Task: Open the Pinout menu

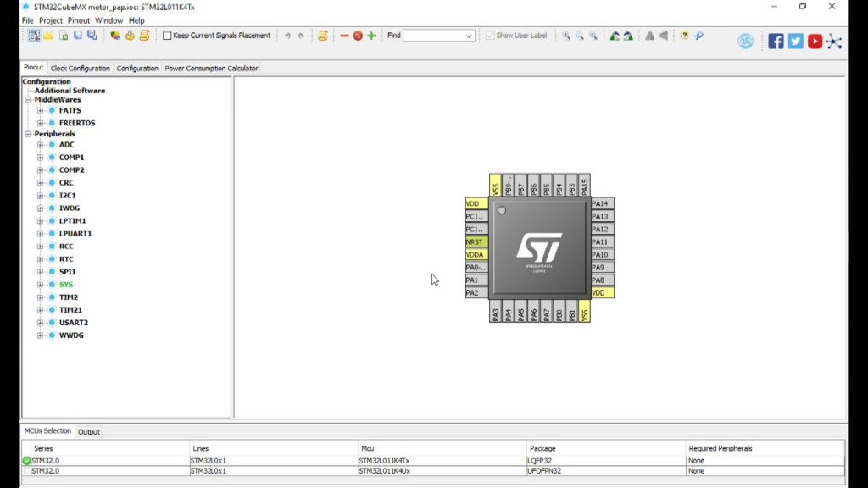Action: 78,20
